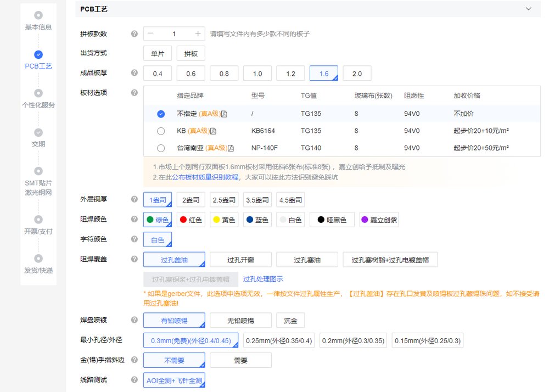
Task: Go to SMT贴片激光钢网 step label
Action: point(38,188)
